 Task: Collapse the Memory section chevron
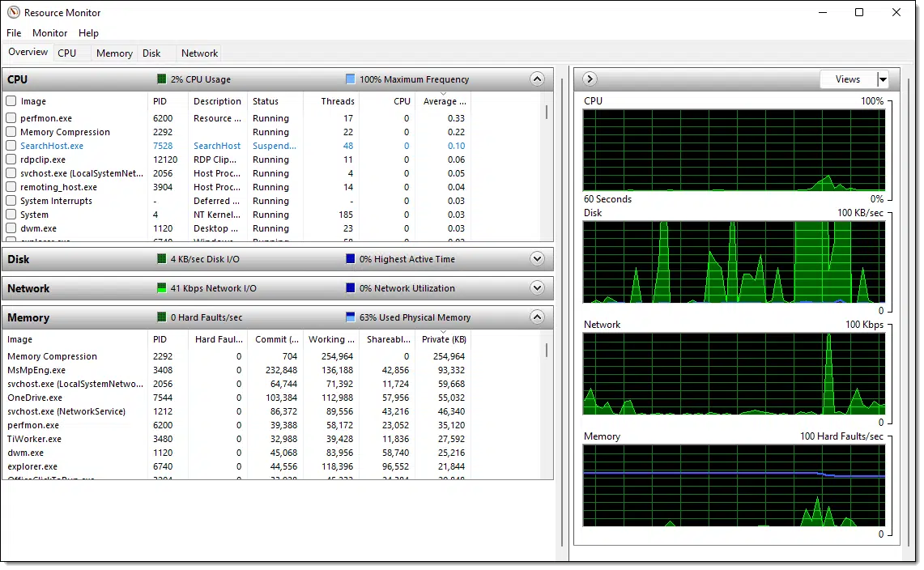coord(537,317)
